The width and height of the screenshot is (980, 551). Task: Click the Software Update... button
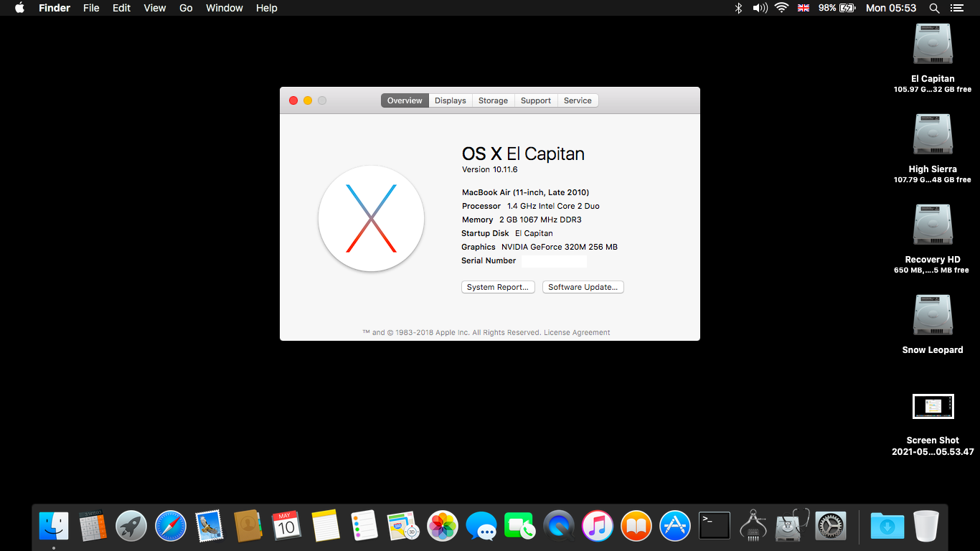(x=583, y=287)
